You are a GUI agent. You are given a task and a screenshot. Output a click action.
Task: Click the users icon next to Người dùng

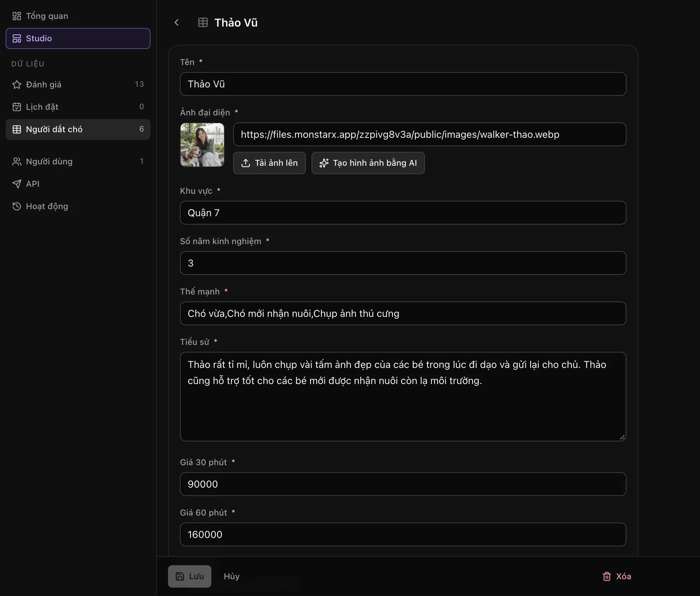coord(17,161)
